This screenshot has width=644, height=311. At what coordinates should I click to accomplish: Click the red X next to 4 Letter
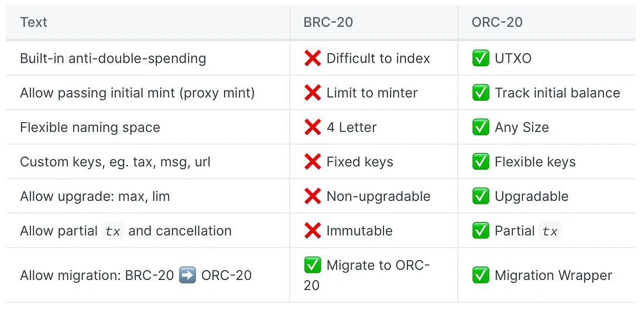click(312, 127)
